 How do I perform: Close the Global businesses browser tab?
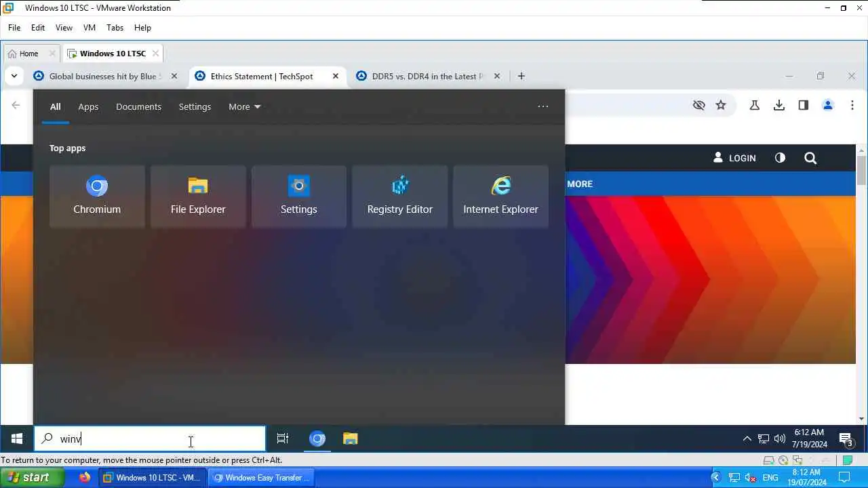tap(174, 76)
